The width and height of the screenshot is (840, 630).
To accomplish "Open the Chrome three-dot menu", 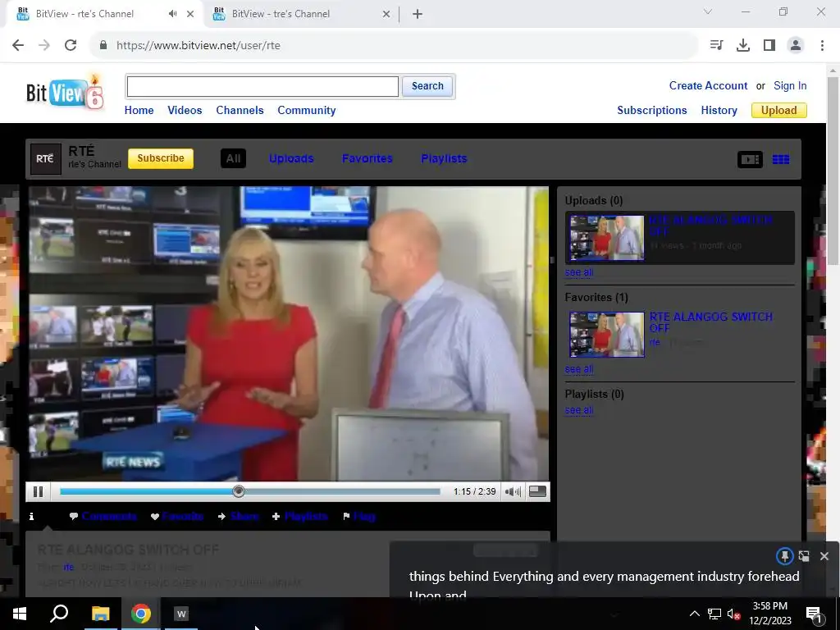I will point(822,45).
